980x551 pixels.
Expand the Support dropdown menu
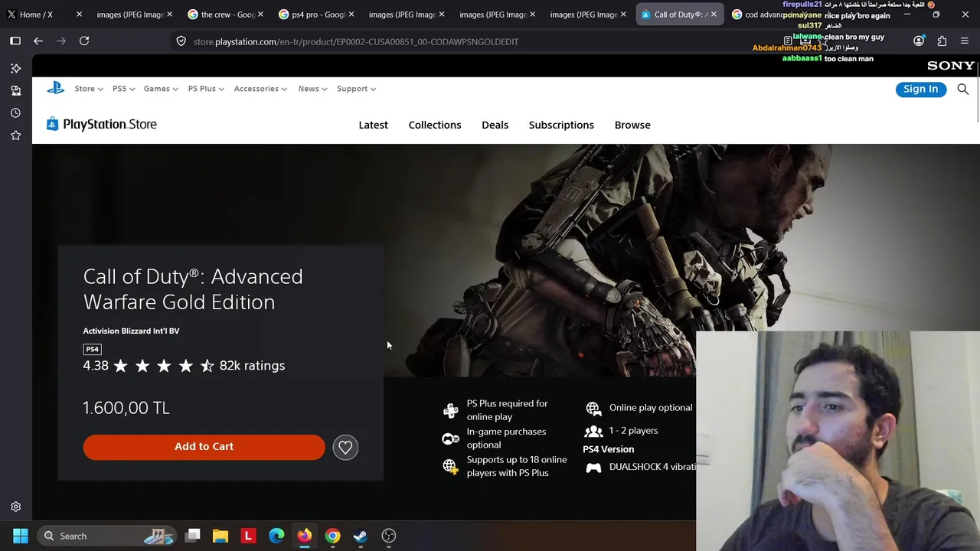tap(357, 89)
